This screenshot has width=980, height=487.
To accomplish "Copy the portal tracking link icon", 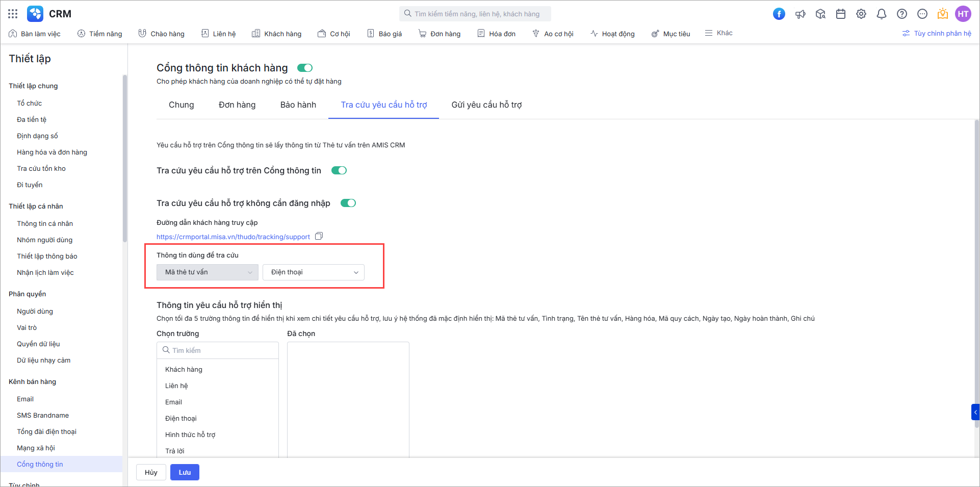I will click(319, 236).
